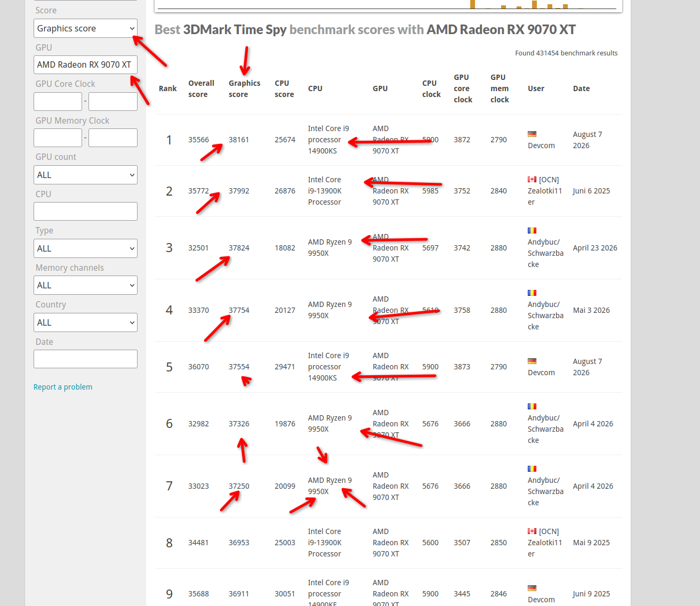700x606 pixels.
Task: Select overall score 35566
Action: coord(198,140)
